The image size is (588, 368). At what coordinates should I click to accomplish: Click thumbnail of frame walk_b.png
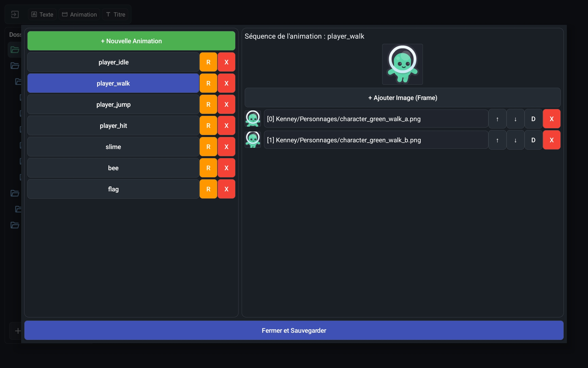pos(253,140)
